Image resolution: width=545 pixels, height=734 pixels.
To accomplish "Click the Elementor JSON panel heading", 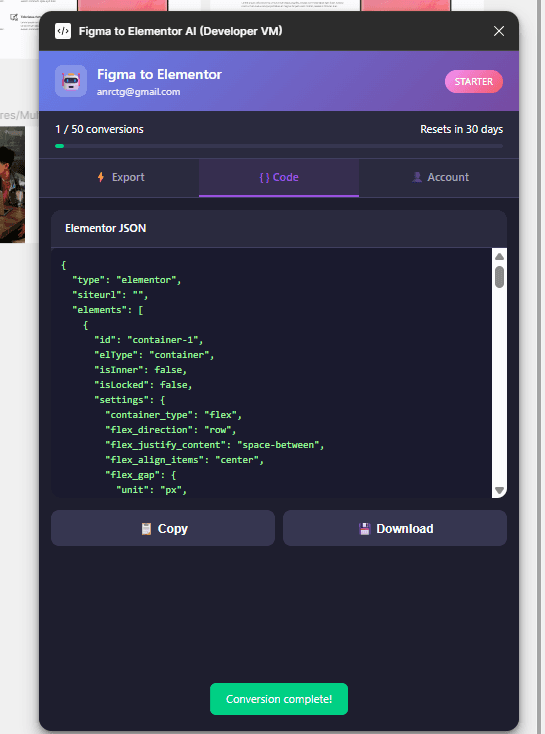I will click(105, 228).
